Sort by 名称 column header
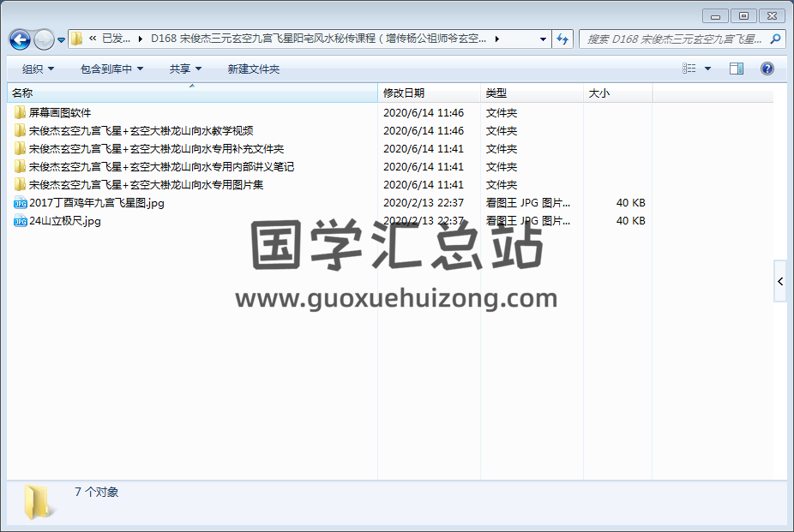The width and height of the screenshot is (794, 532). click(192, 93)
